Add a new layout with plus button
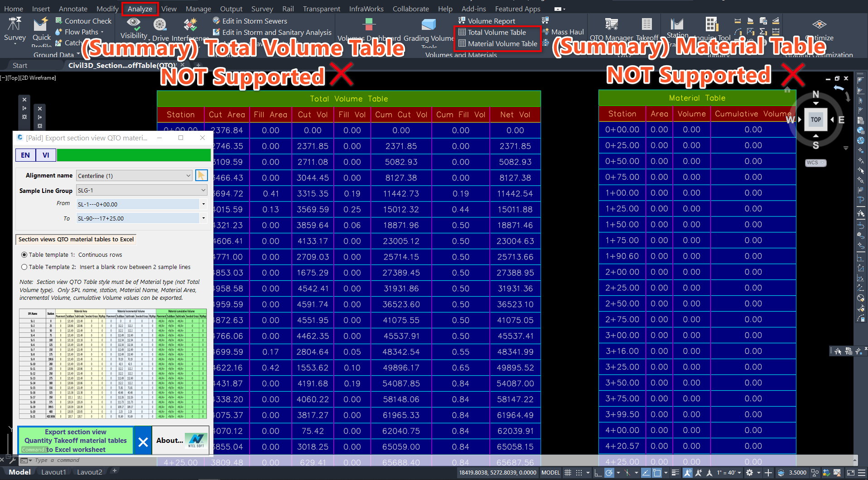 (x=115, y=471)
